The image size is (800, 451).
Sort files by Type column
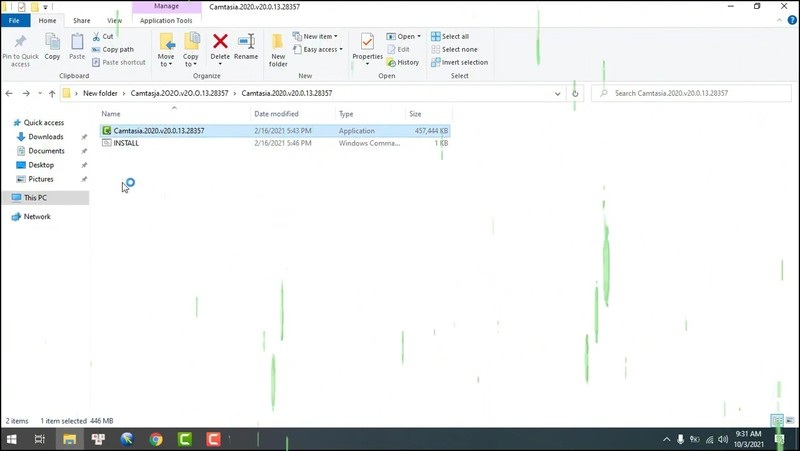click(x=370, y=114)
